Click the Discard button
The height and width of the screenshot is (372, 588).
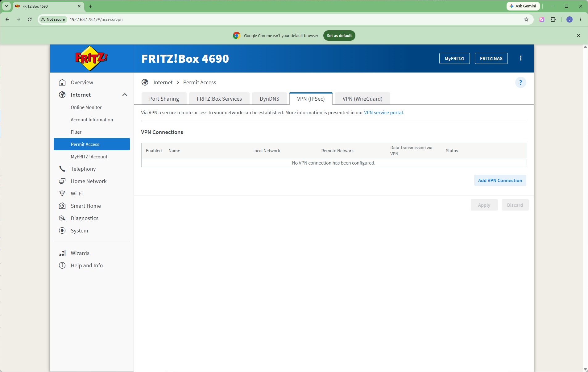[x=515, y=205]
